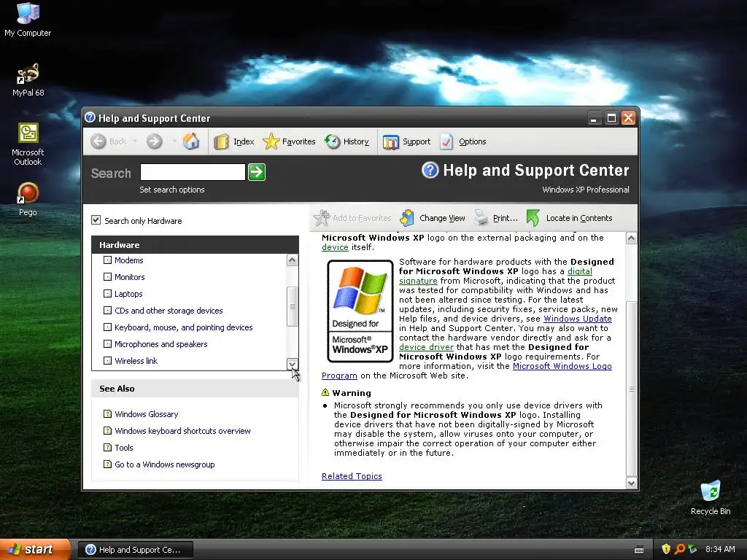Expand the Monitors topic

click(x=108, y=276)
